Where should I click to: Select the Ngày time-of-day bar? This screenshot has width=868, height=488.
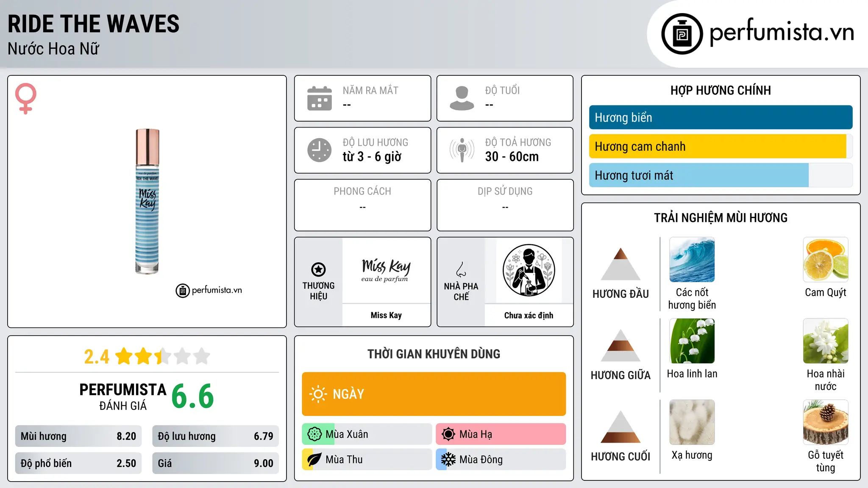(434, 394)
